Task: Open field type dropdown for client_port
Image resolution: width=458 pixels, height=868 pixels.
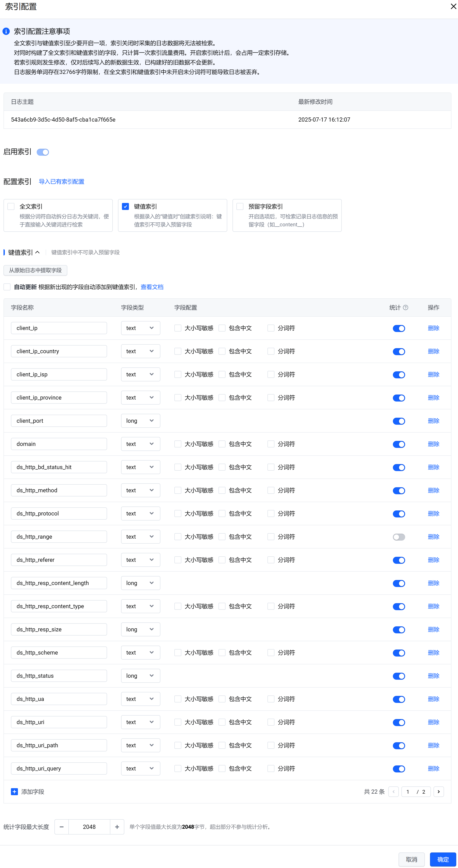Action: (x=141, y=421)
